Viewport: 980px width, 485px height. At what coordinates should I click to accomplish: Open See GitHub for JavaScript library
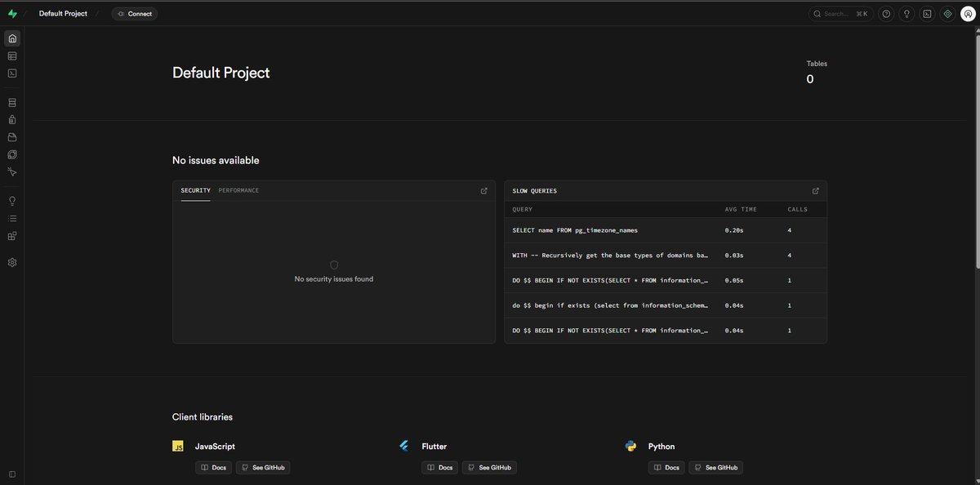263,468
